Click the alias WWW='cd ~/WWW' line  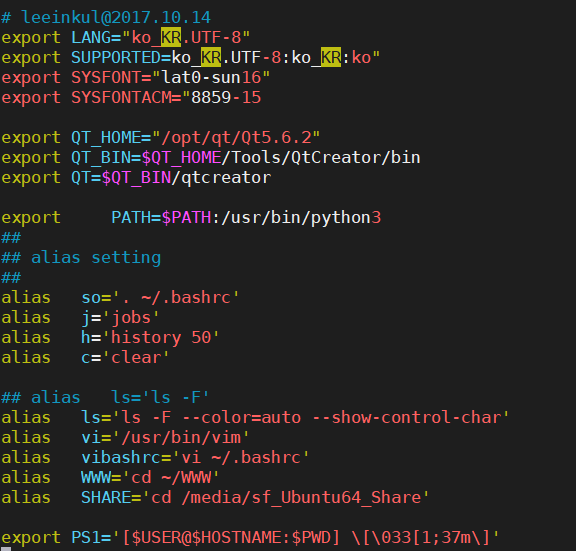(x=110, y=478)
